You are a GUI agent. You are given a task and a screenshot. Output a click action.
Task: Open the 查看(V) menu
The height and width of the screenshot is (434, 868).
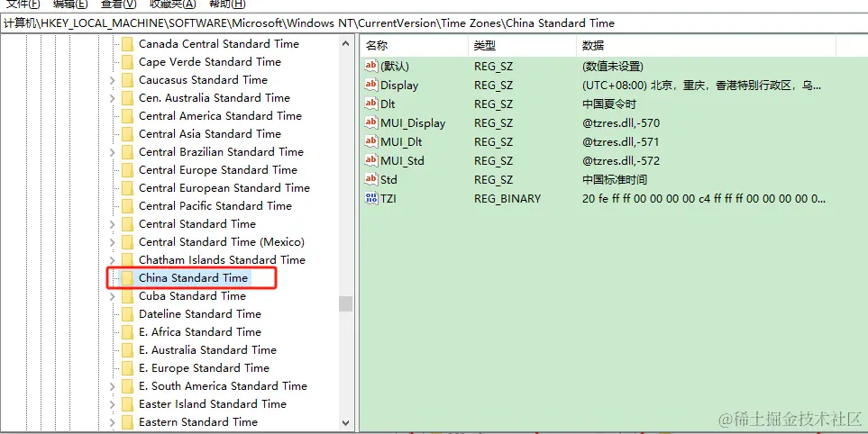pyautogui.click(x=118, y=4)
